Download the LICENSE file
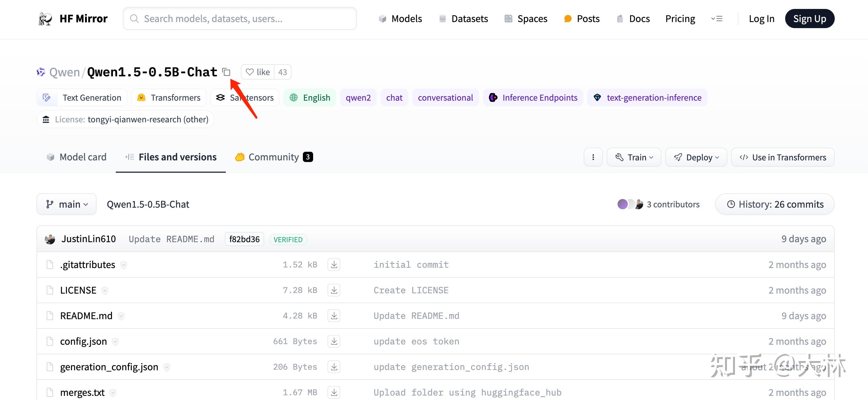Screen dimensions: 868x400 [x=334, y=290]
